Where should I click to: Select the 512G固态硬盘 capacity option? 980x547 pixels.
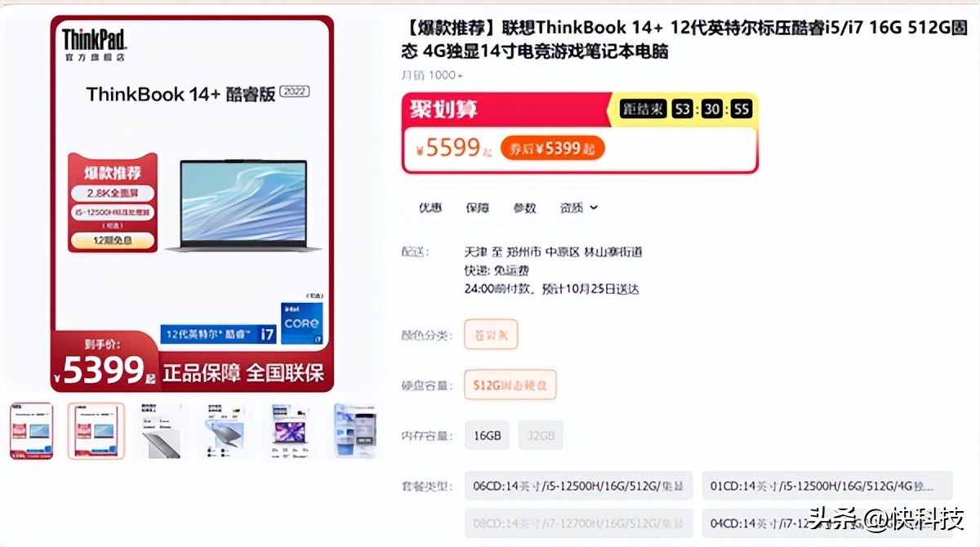click(510, 385)
